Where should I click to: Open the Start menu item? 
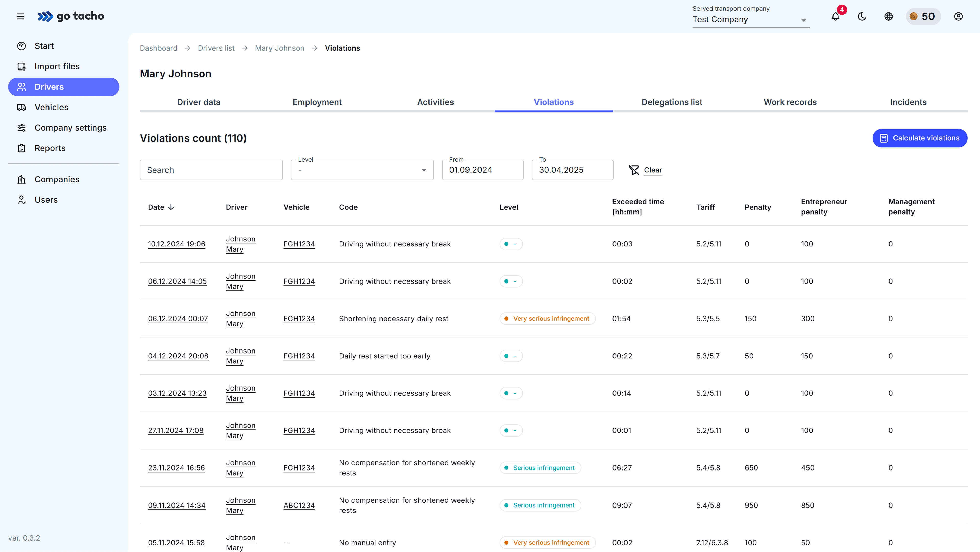[64, 46]
